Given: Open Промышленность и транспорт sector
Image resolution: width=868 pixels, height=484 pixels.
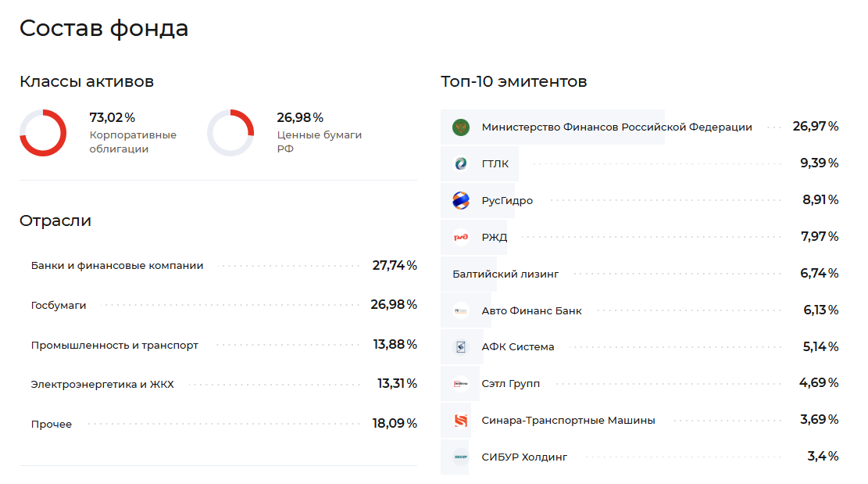Looking at the screenshot, I should point(115,345).
